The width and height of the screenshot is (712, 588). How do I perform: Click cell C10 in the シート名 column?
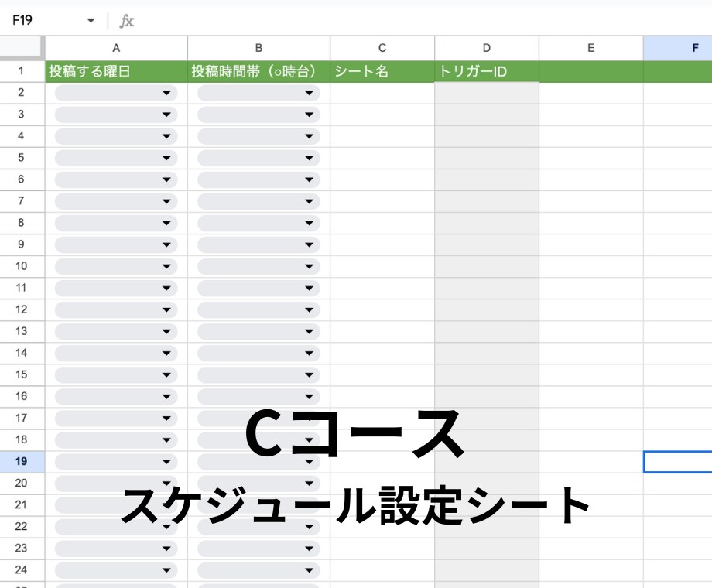382,266
